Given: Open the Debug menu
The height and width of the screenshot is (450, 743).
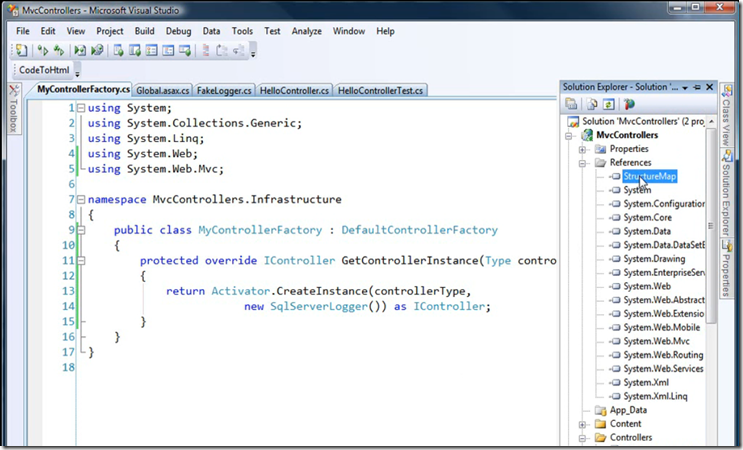Looking at the screenshot, I should point(179,31).
